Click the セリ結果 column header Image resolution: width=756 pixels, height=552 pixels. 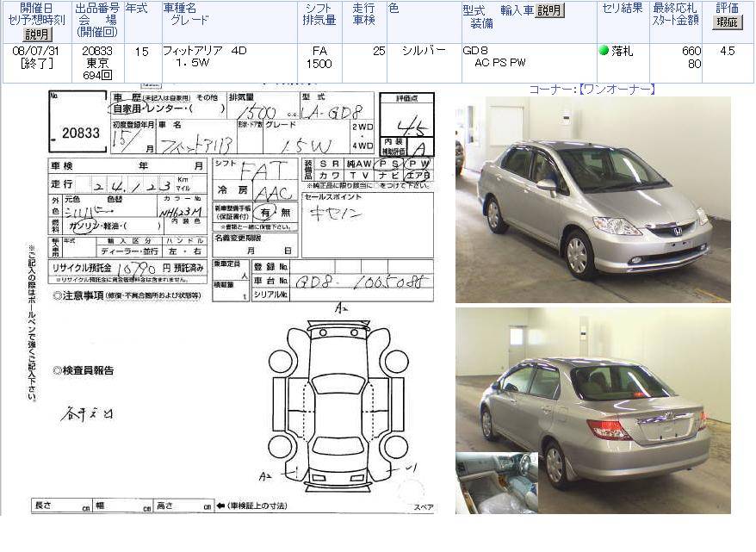[623, 9]
